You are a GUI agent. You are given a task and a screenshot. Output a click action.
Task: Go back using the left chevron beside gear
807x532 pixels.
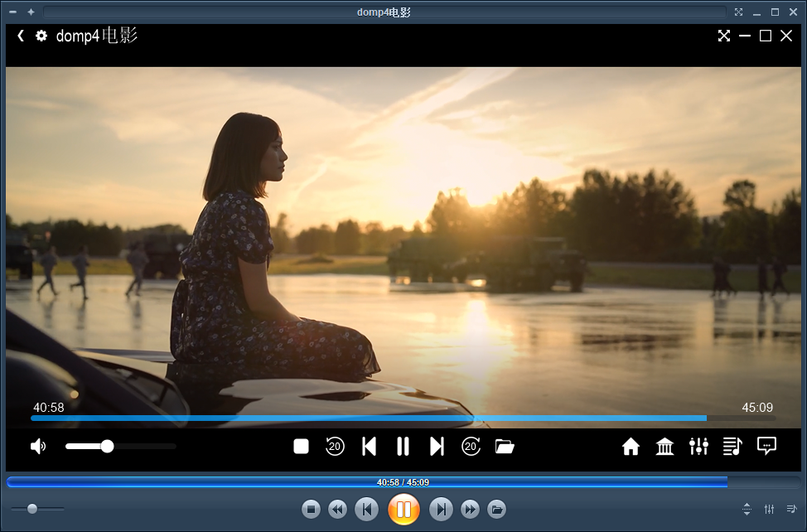21,36
